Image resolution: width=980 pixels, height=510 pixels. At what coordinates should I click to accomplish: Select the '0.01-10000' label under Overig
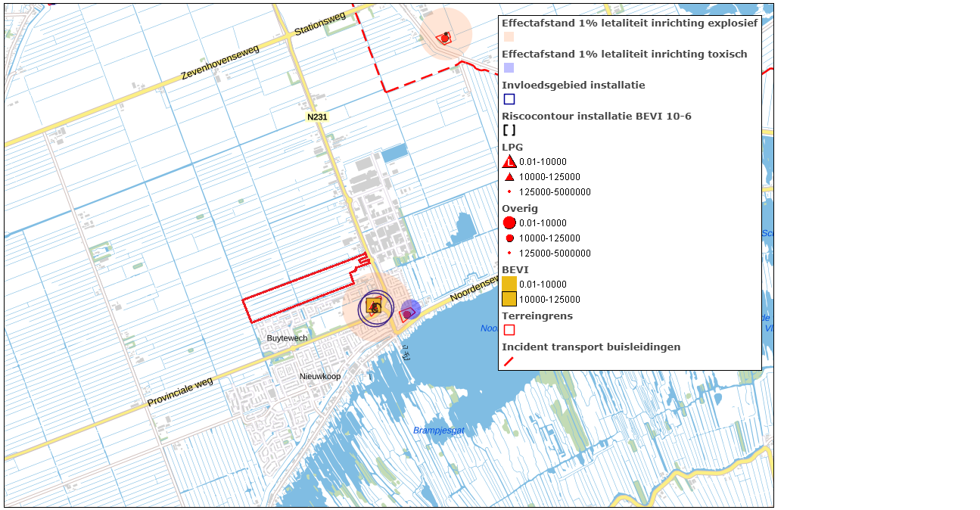tap(543, 223)
